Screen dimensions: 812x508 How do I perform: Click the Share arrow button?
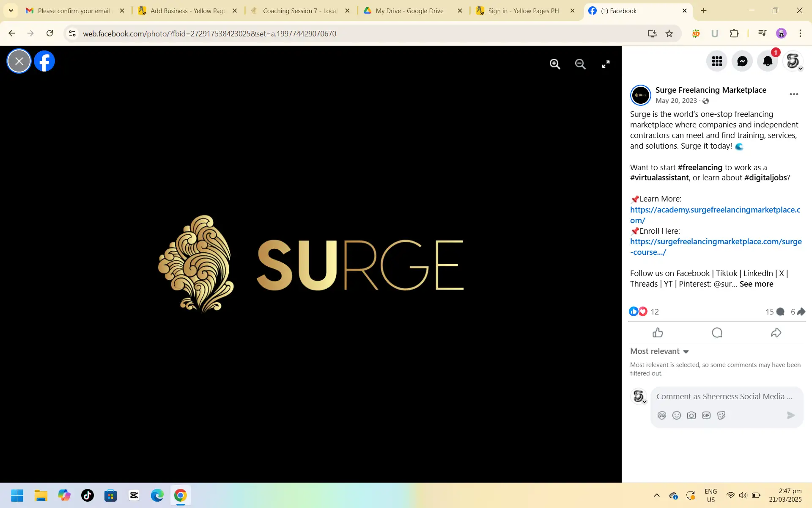coord(776,333)
